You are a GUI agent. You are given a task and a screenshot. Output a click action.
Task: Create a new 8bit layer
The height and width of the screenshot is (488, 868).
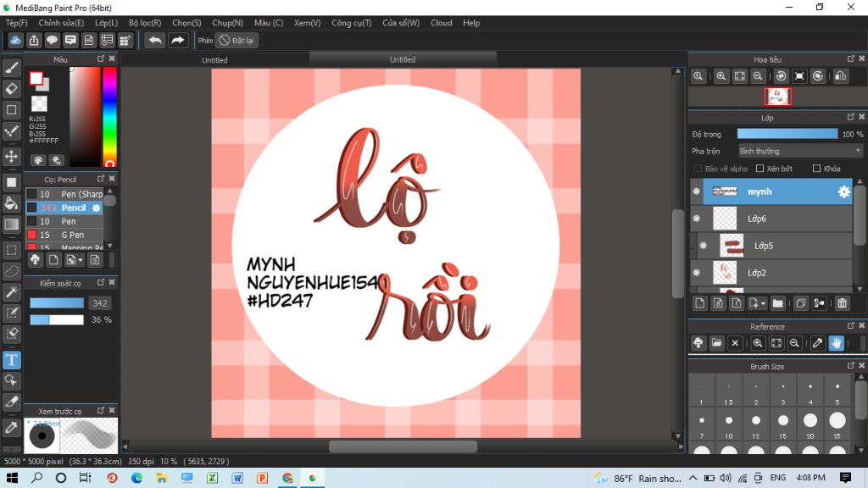[718, 303]
